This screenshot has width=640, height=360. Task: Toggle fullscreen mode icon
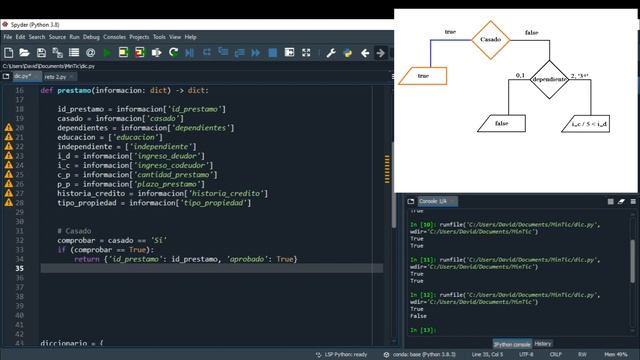pyautogui.click(x=306, y=53)
